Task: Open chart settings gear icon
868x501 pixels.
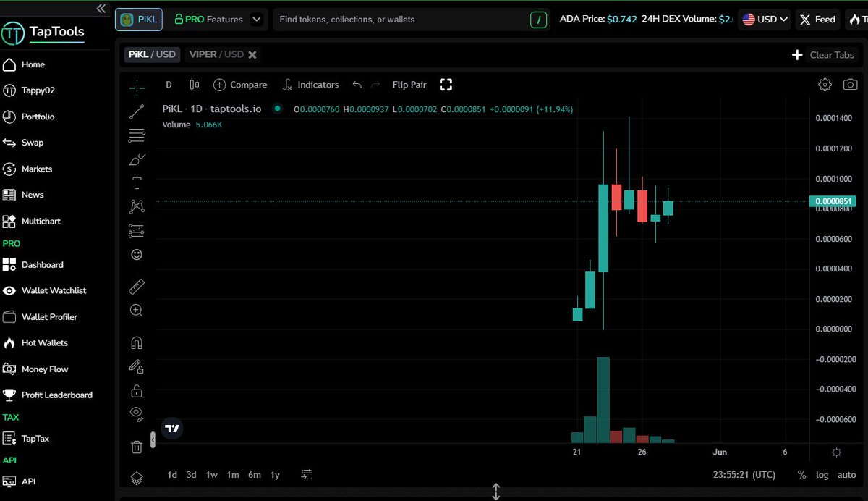Action: [x=825, y=85]
